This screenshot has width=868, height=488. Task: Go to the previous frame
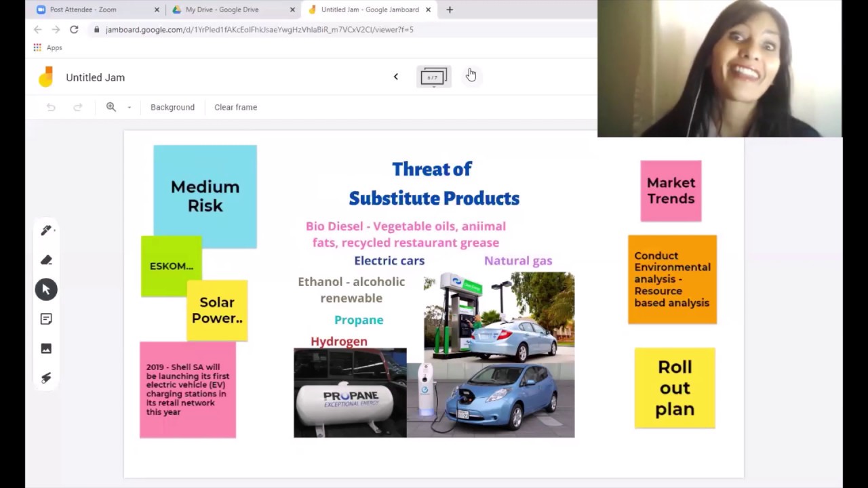click(396, 77)
